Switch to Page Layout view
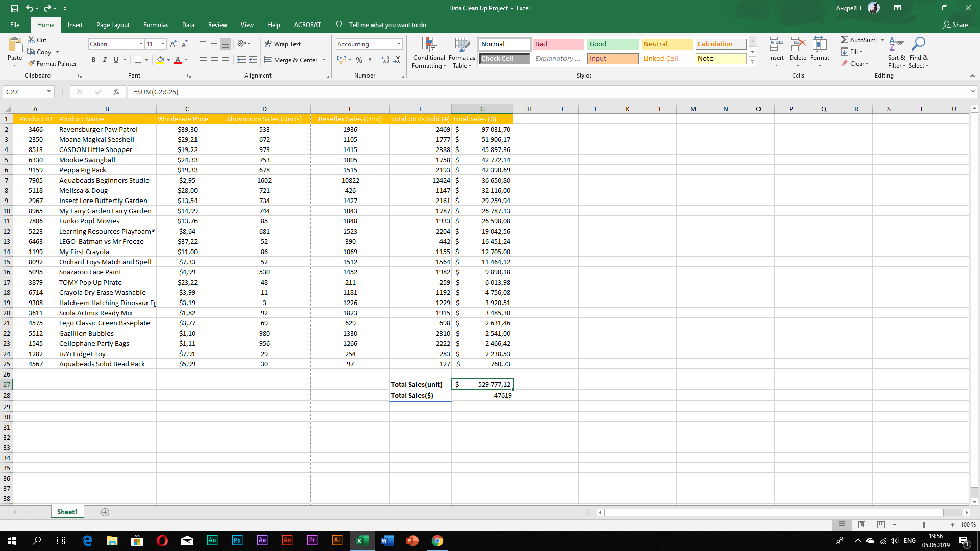980x551 pixels. pyautogui.click(x=862, y=524)
